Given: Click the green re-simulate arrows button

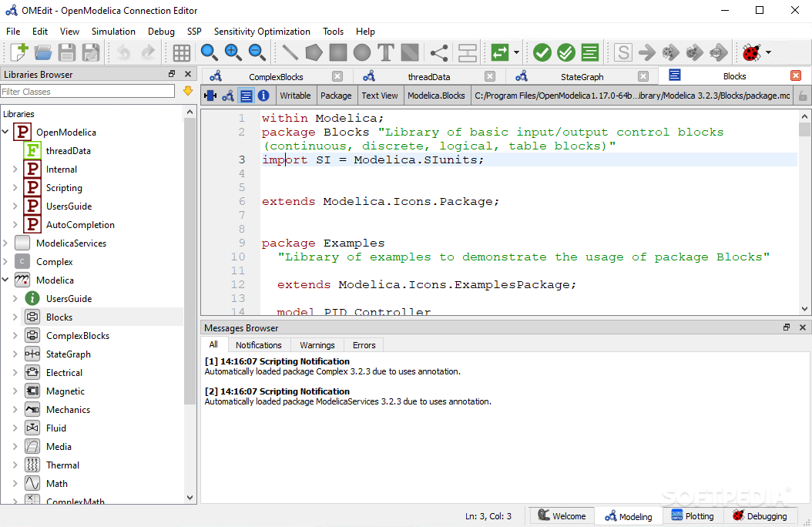Looking at the screenshot, I should pyautogui.click(x=500, y=52).
